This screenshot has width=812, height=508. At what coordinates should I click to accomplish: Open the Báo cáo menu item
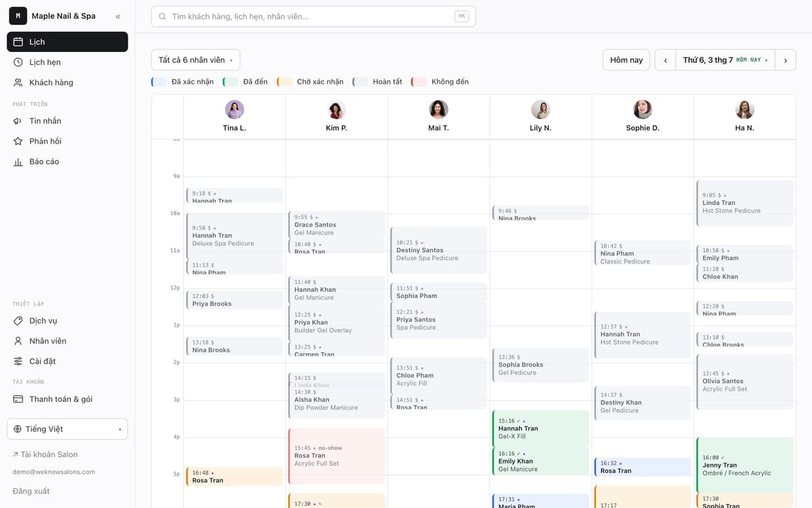[x=67, y=162]
